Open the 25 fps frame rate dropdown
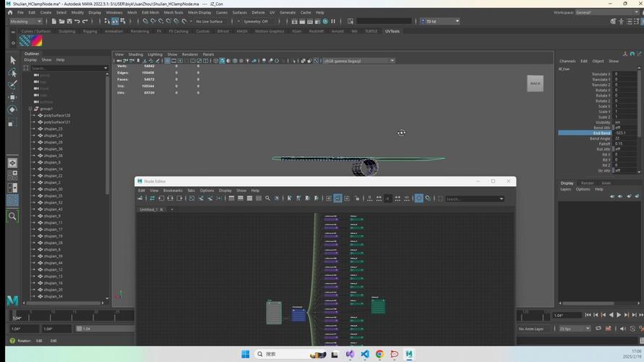The height and width of the screenshot is (362, 644). click(575, 329)
